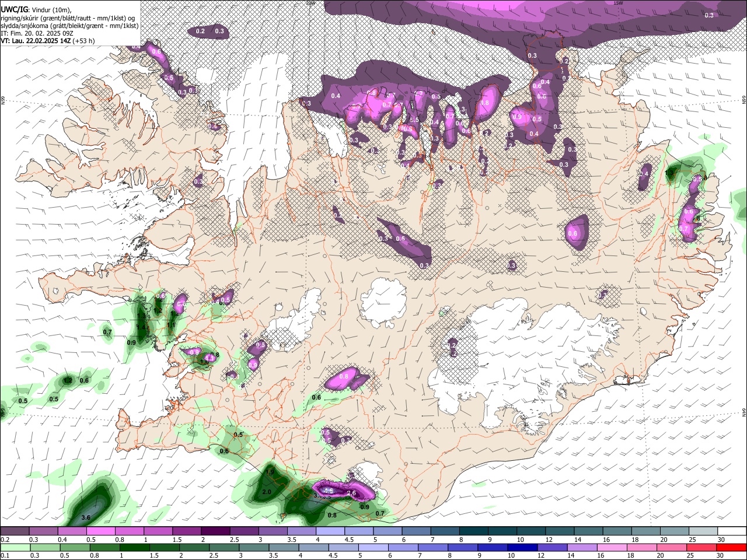This screenshot has width=747, height=560.
Task: Select the "2.0" rainfall value on the map
Action: (x=267, y=492)
